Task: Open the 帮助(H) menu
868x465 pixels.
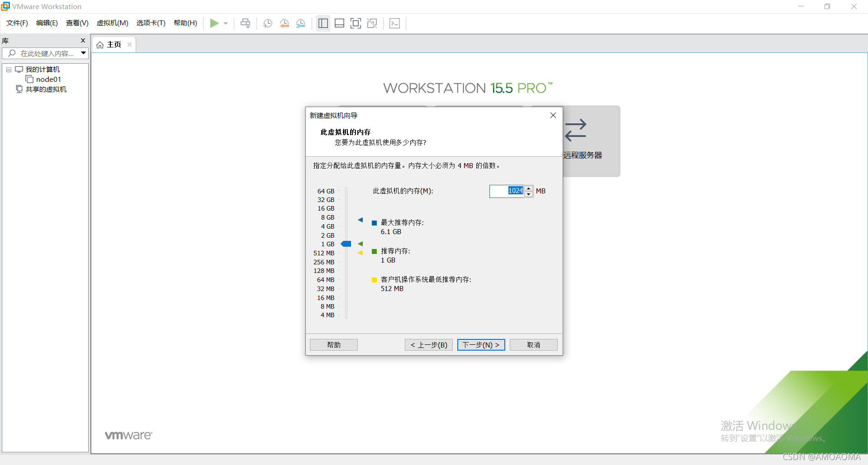Action: click(x=185, y=23)
